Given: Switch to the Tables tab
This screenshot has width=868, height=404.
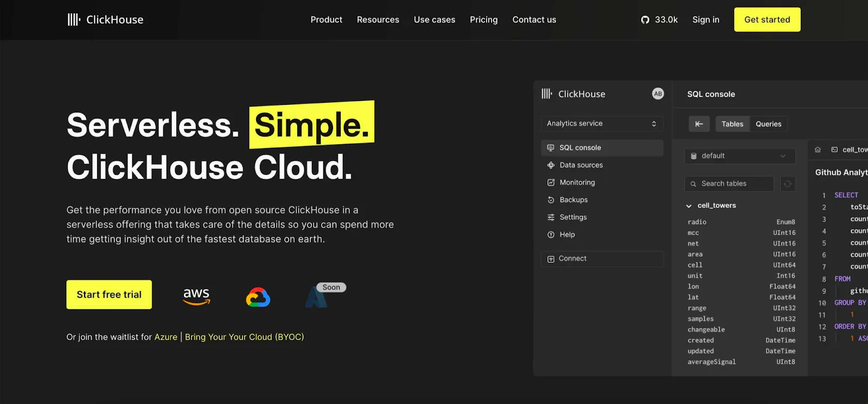Looking at the screenshot, I should coord(732,124).
